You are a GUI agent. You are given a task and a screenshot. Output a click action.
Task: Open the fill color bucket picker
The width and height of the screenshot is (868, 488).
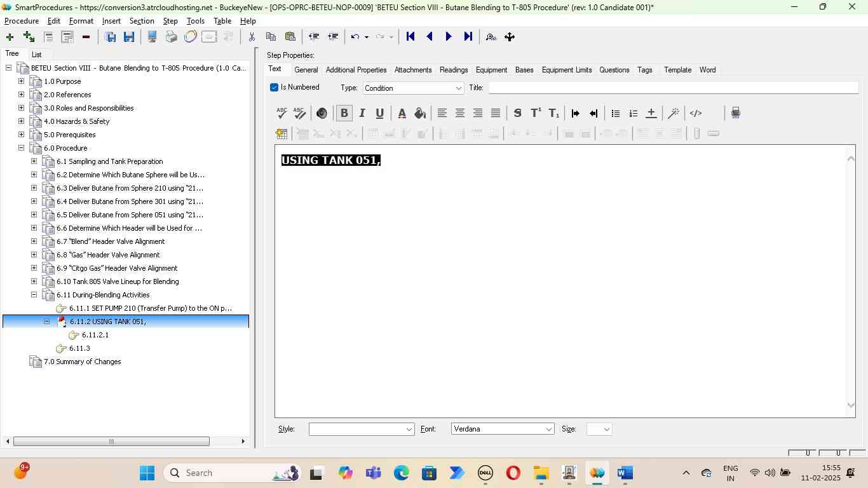pyautogui.click(x=419, y=113)
